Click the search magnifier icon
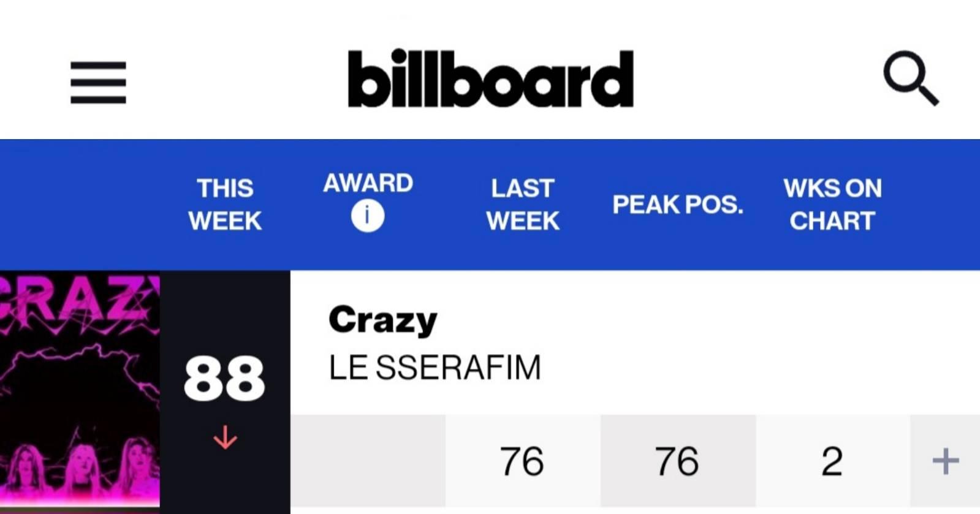Viewport: 980px width, 514px height. click(x=910, y=78)
